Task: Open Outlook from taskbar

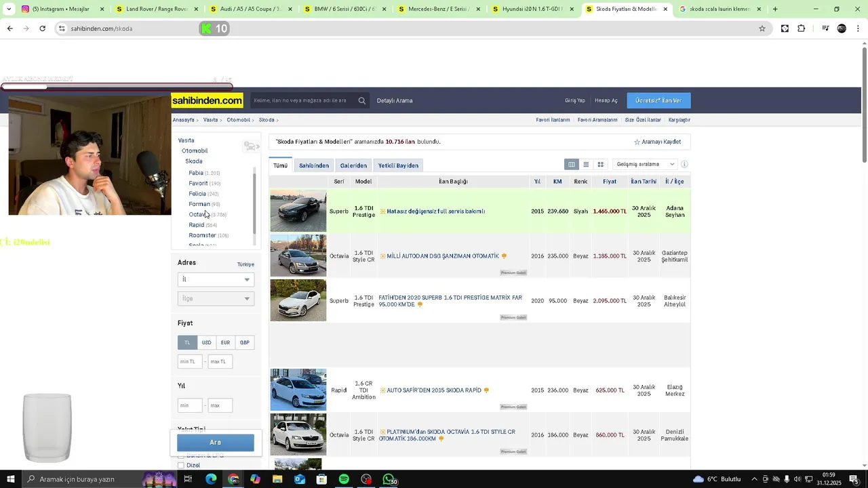Action: tap(300, 479)
